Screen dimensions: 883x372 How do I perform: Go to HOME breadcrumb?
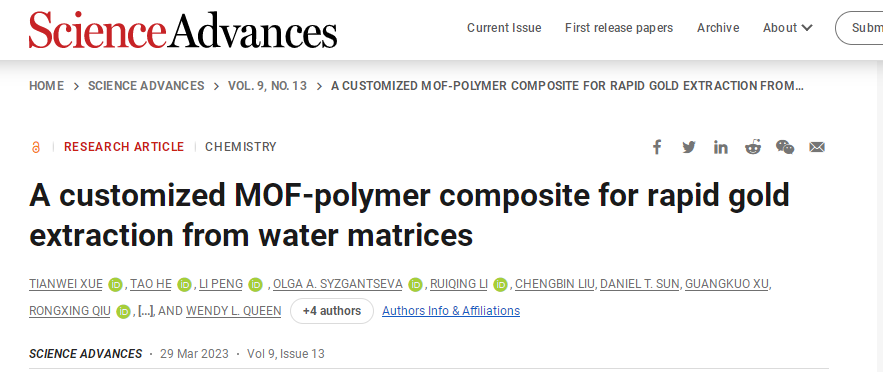[47, 86]
